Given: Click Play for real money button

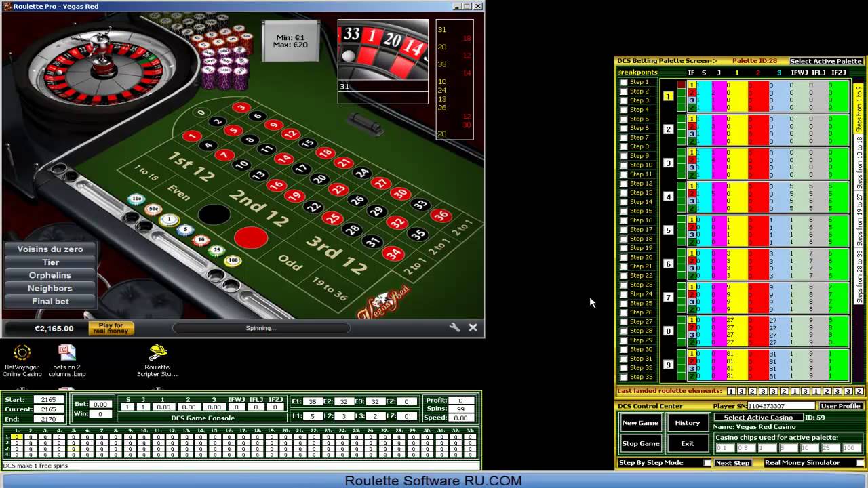Looking at the screenshot, I should click(111, 328).
